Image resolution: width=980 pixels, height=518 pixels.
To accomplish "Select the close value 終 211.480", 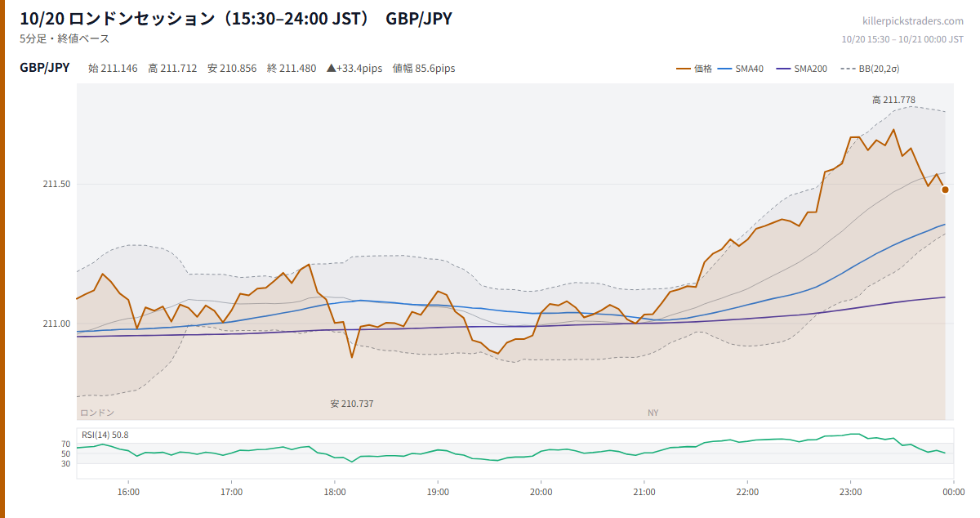I will [292, 69].
